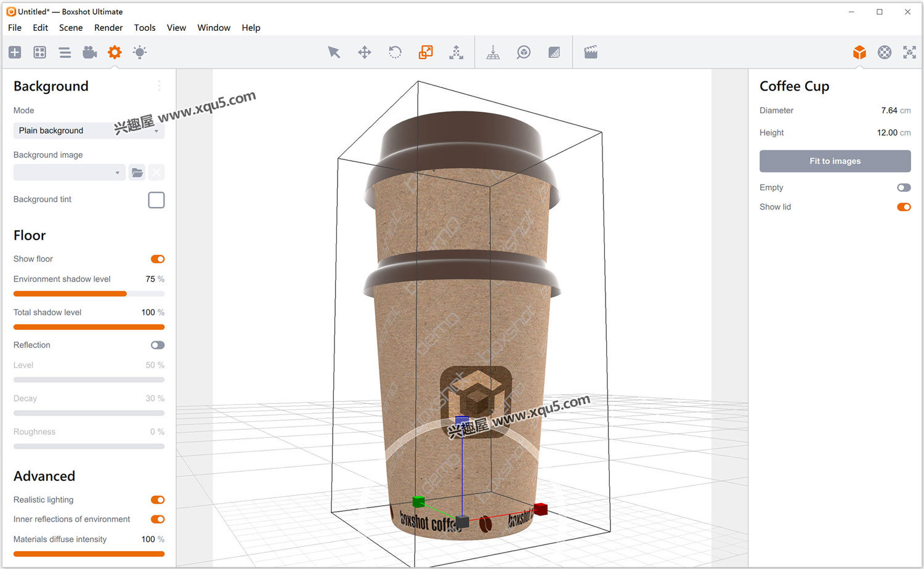Open the scene list lines icon
Viewport: 924px width, 569px height.
65,52
